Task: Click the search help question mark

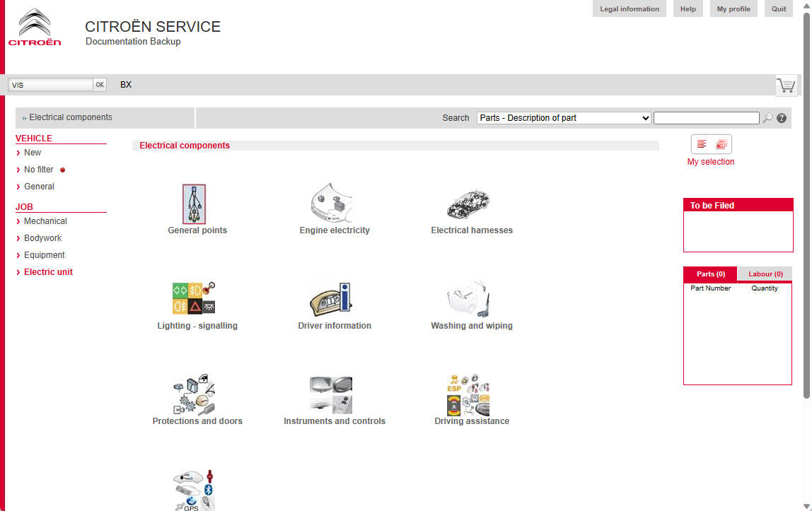Action: 782,118
